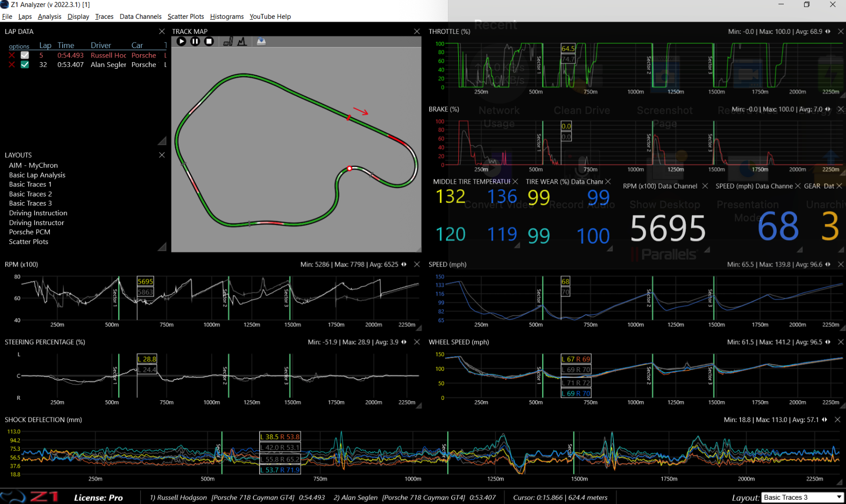Image resolution: width=846 pixels, height=504 pixels.
Task: Click the Throttle trace expand arrows icon
Action: [x=828, y=31]
